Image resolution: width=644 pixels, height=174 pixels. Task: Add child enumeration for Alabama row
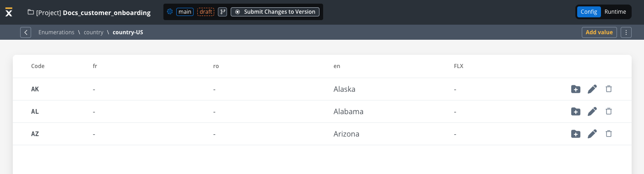click(x=576, y=111)
